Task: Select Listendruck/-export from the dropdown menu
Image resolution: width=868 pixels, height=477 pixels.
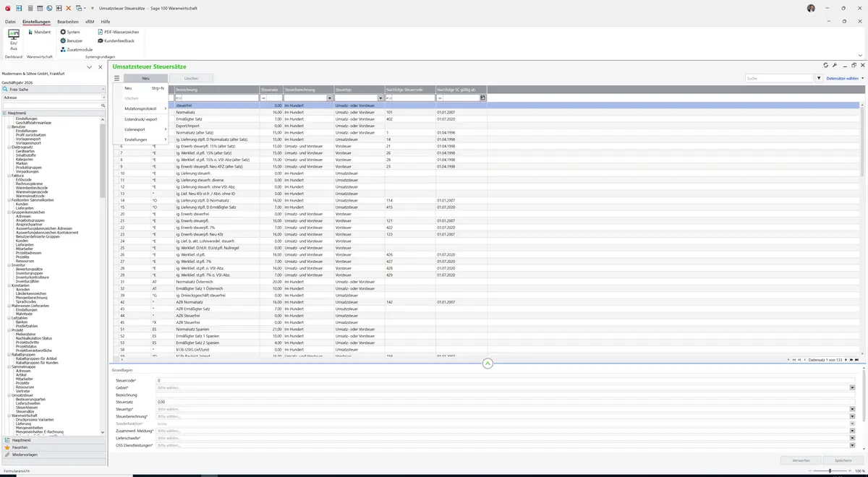Action: 140,119
